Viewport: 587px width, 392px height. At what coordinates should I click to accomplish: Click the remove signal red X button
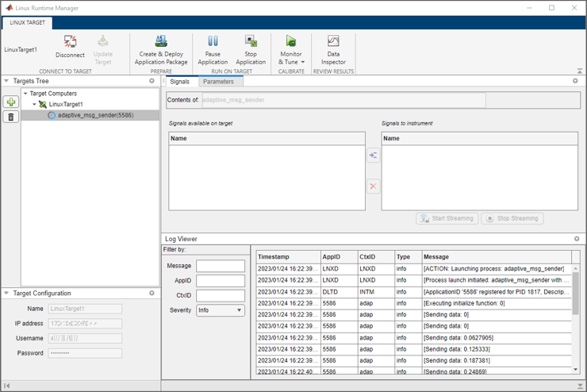tap(373, 186)
